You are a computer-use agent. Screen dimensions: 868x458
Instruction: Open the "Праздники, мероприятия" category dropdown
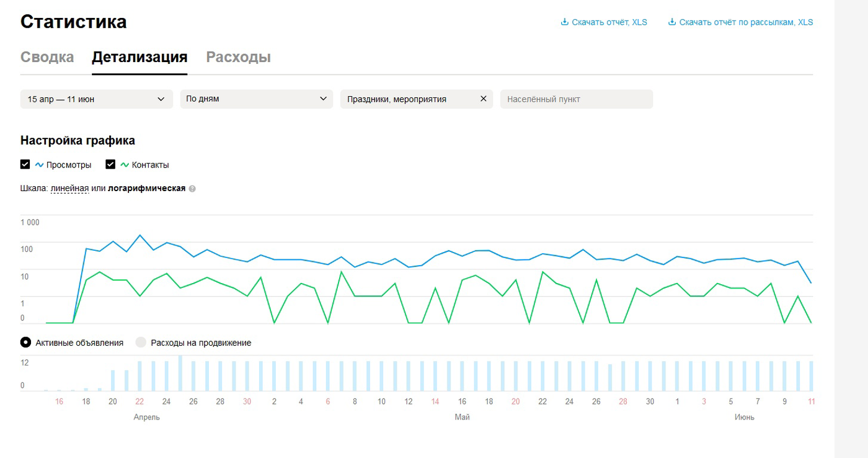[417, 99]
